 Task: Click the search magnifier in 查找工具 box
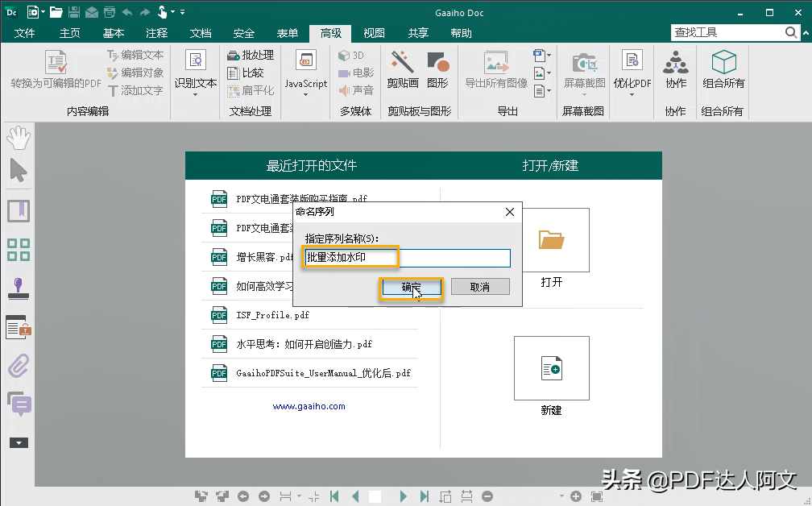point(791,32)
